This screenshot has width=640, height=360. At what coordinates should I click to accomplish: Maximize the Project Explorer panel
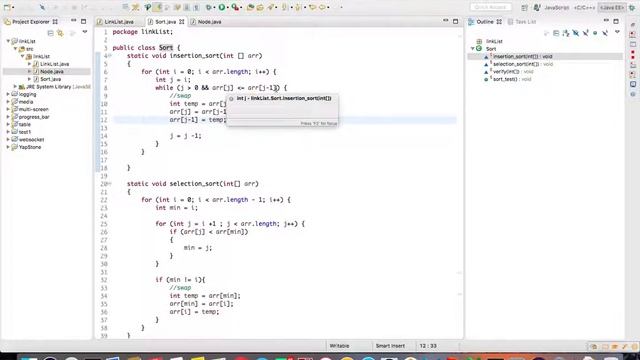[84, 21]
